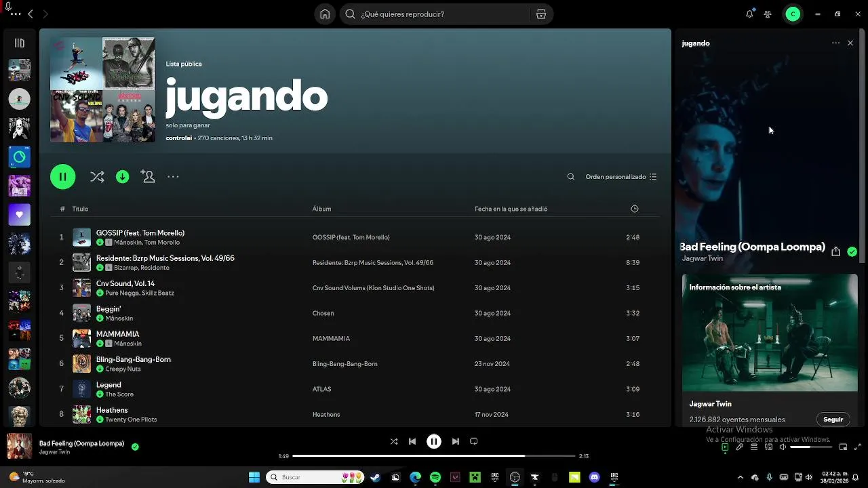
Task: Toggle shuffle in bottom player bar
Action: pyautogui.click(x=394, y=441)
